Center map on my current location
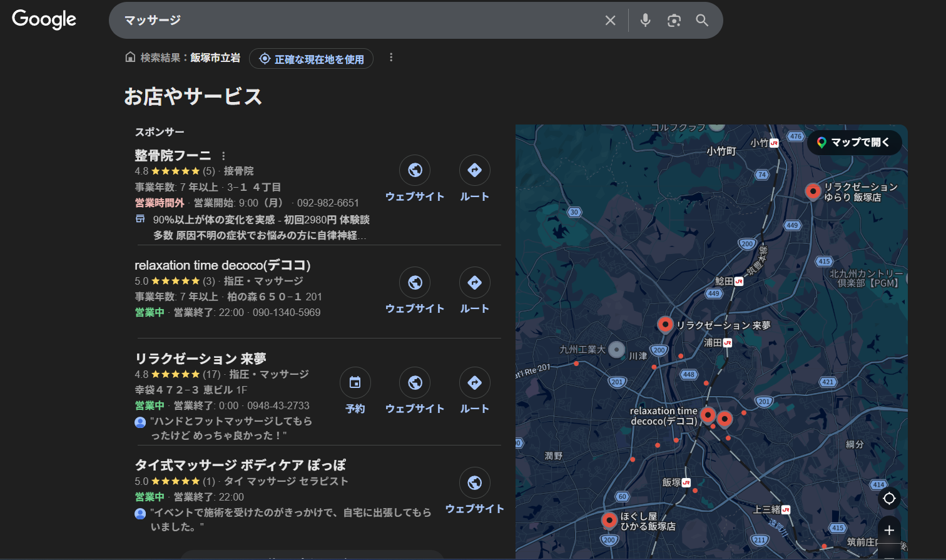Viewport: 946px width, 560px height. pos(889,499)
